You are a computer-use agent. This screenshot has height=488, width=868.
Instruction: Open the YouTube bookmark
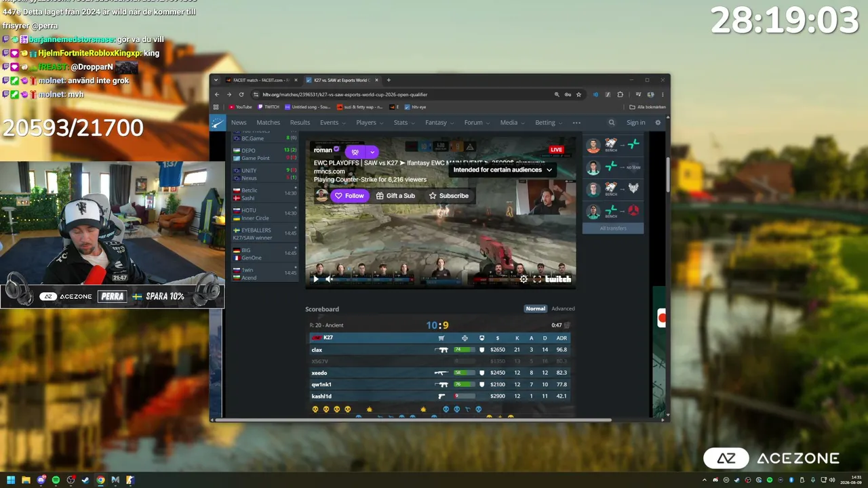coord(241,107)
